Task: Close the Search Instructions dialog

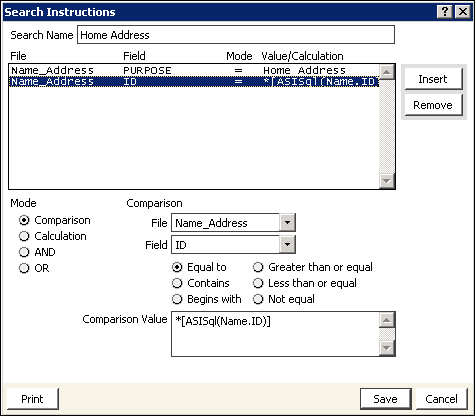Action: 463,12
